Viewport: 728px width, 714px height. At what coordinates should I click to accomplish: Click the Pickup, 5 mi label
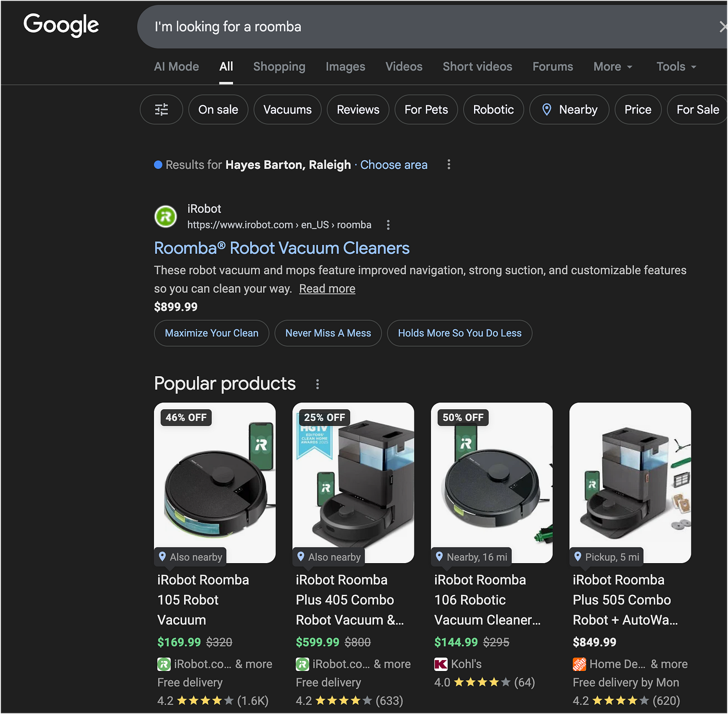[x=606, y=557]
